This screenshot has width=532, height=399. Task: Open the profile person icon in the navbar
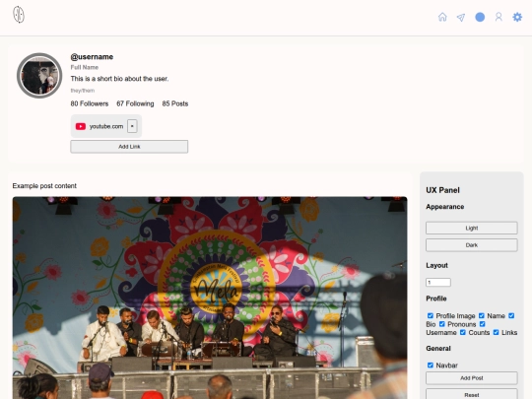point(499,17)
